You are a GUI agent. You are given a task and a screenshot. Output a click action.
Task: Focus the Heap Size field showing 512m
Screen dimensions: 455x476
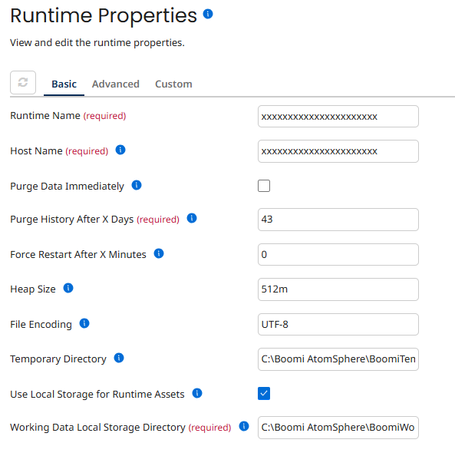[338, 289]
